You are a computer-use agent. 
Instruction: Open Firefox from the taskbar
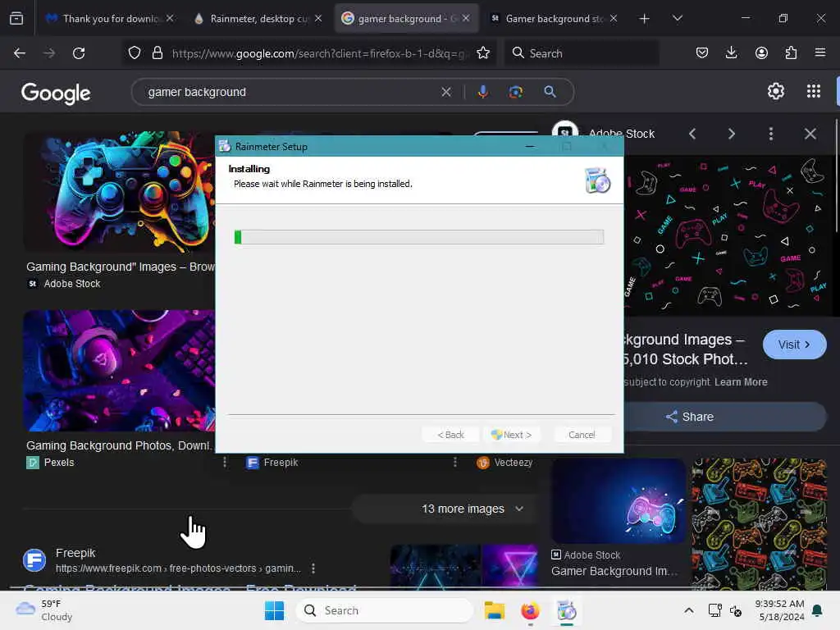point(530,610)
